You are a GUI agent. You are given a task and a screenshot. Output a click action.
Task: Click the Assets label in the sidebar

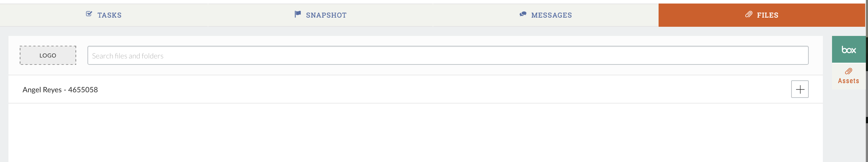848,81
